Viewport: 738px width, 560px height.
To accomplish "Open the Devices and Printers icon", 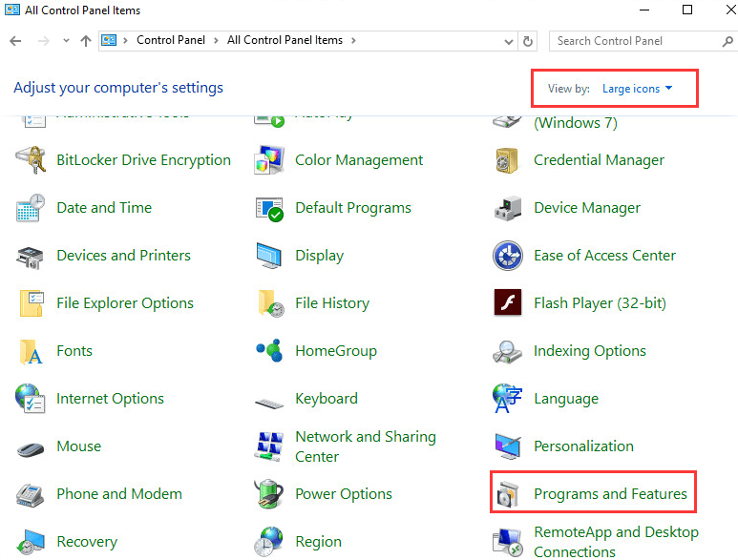I will click(31, 256).
